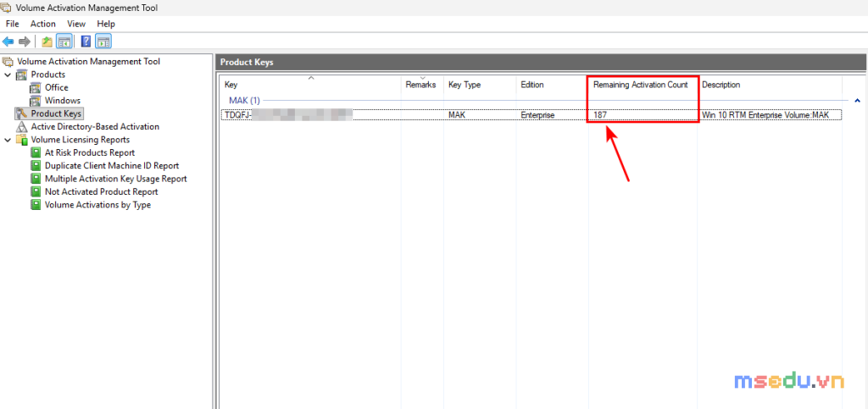Image resolution: width=868 pixels, height=409 pixels.
Task: Click the At Risk Products Report green icon
Action: [x=36, y=152]
